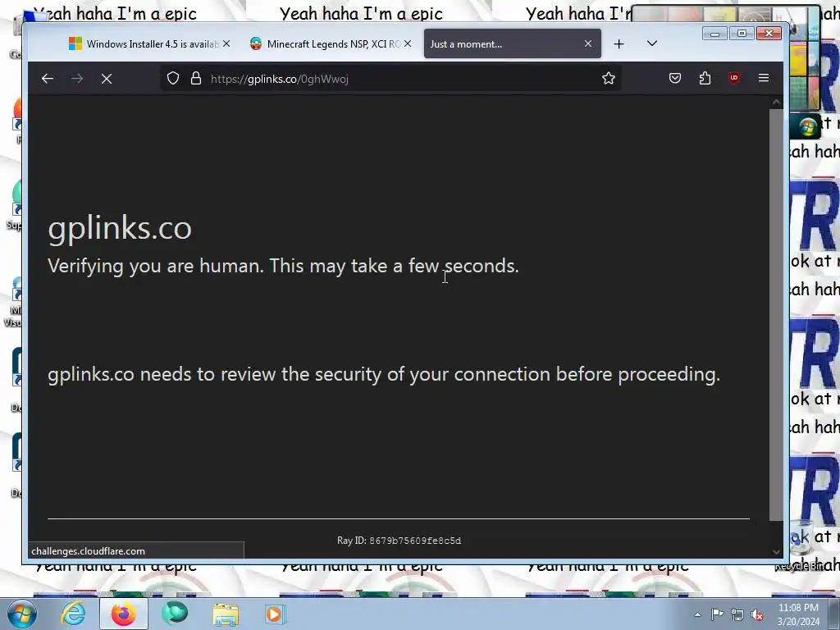
Task: Open the Firefox hamburger menu
Action: tap(764, 78)
